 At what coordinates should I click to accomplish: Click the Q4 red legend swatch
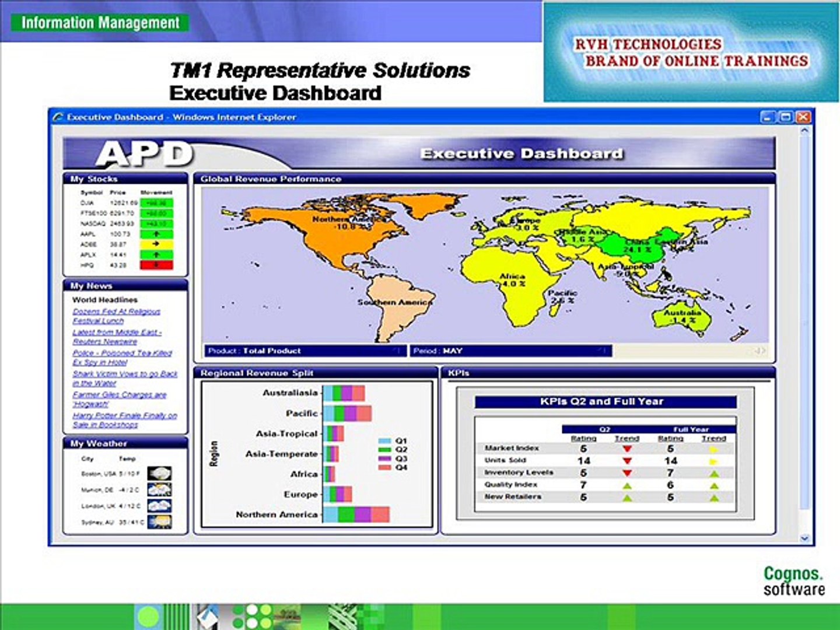pyautogui.click(x=384, y=467)
